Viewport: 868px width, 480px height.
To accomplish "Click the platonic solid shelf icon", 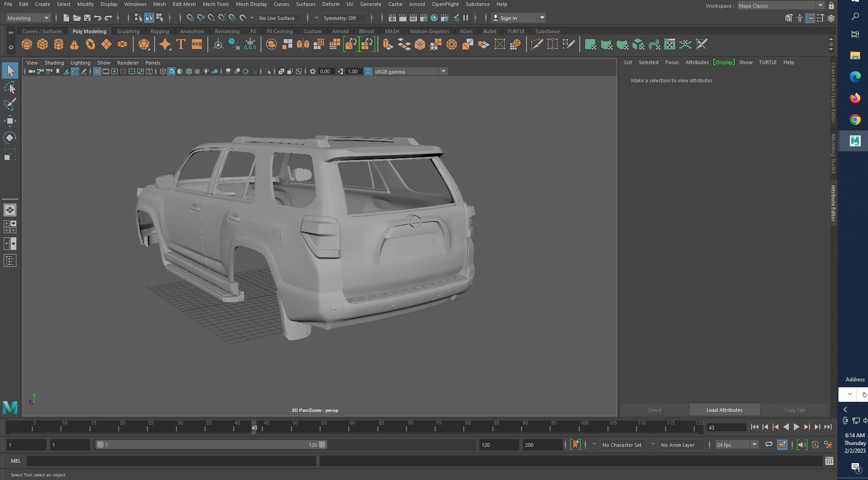I will click(x=144, y=45).
